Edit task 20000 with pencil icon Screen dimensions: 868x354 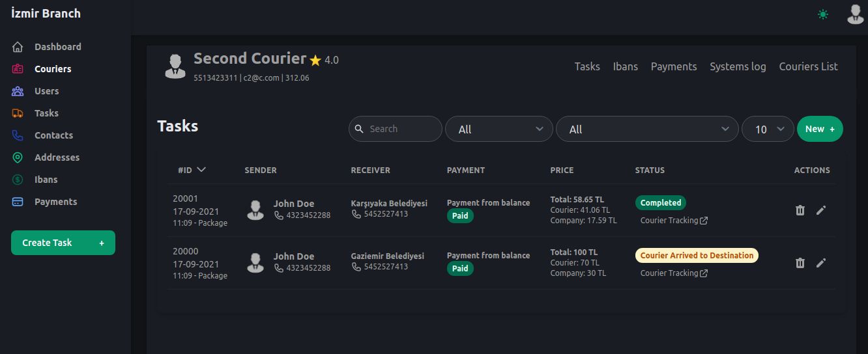tap(821, 263)
